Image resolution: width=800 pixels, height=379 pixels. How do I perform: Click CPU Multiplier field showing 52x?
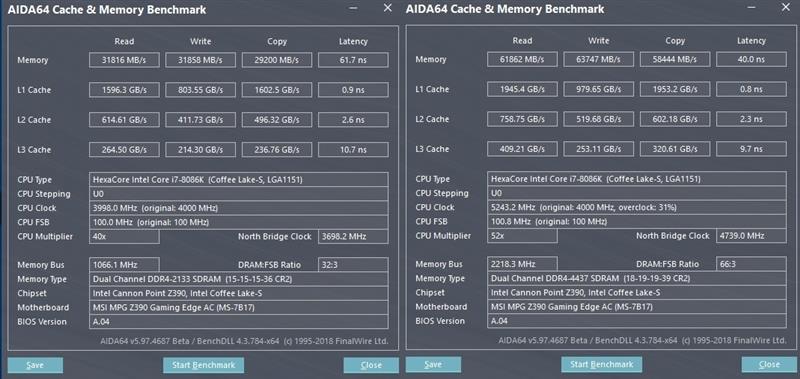pyautogui.click(x=522, y=236)
